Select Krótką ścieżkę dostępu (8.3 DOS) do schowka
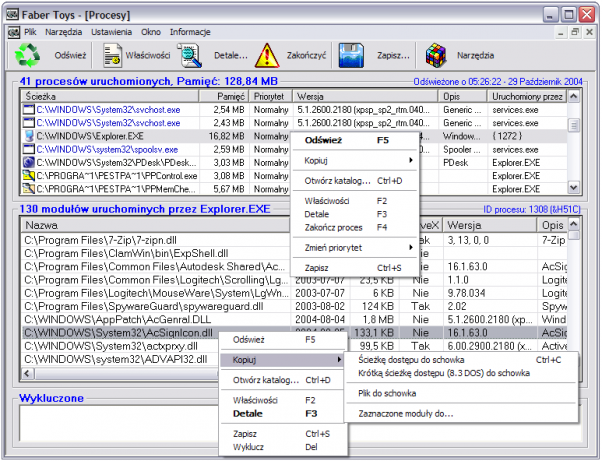 pos(461,373)
